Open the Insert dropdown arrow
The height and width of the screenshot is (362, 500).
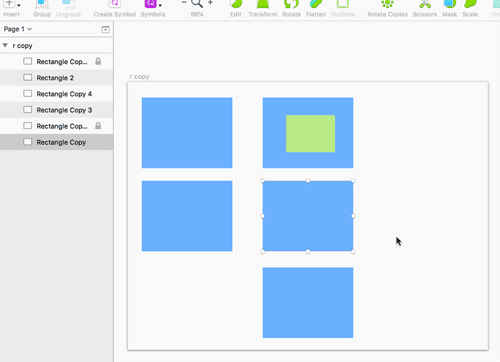click(19, 5)
